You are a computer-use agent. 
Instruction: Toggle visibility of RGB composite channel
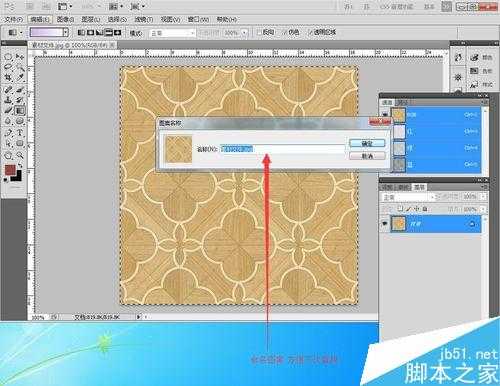[385, 115]
